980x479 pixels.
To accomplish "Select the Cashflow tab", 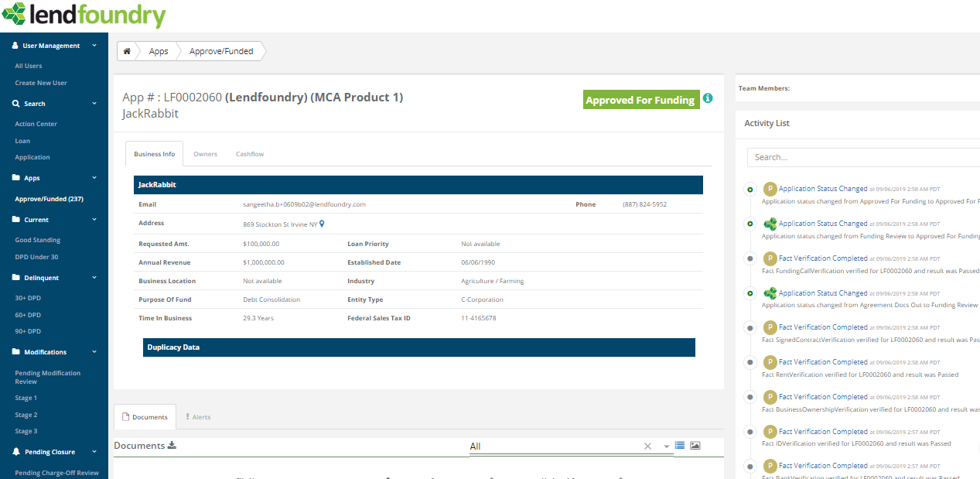I will click(x=249, y=153).
